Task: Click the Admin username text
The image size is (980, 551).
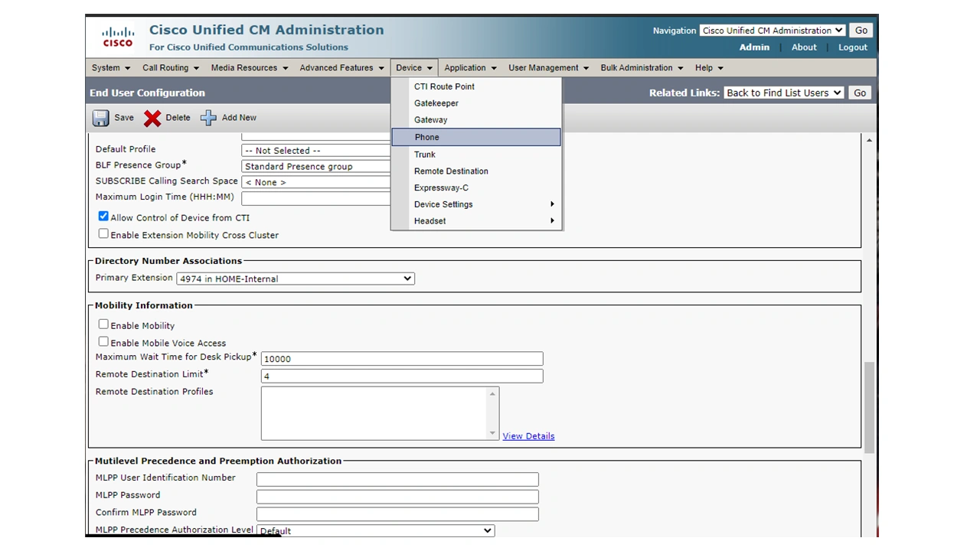Action: (x=754, y=47)
